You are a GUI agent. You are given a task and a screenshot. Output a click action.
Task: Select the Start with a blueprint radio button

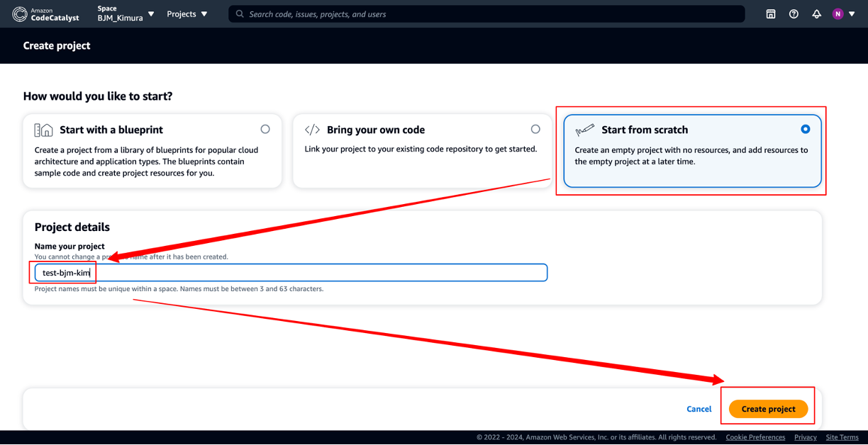pyautogui.click(x=265, y=129)
